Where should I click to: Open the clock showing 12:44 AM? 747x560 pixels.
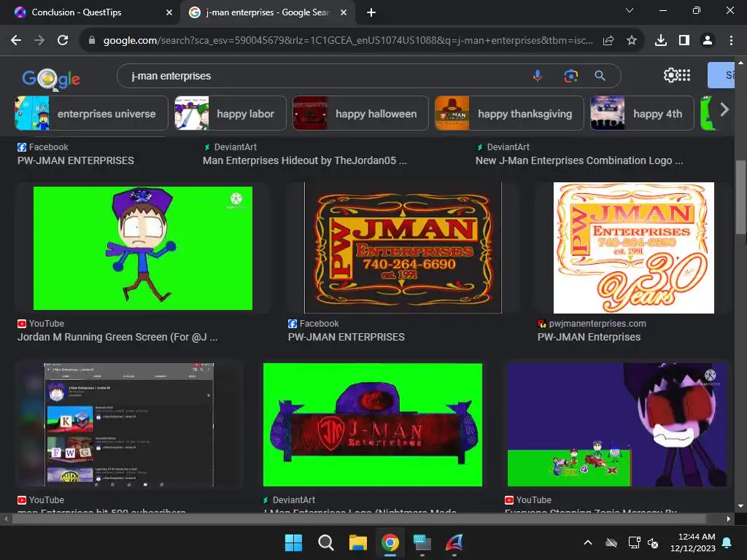tap(693, 542)
